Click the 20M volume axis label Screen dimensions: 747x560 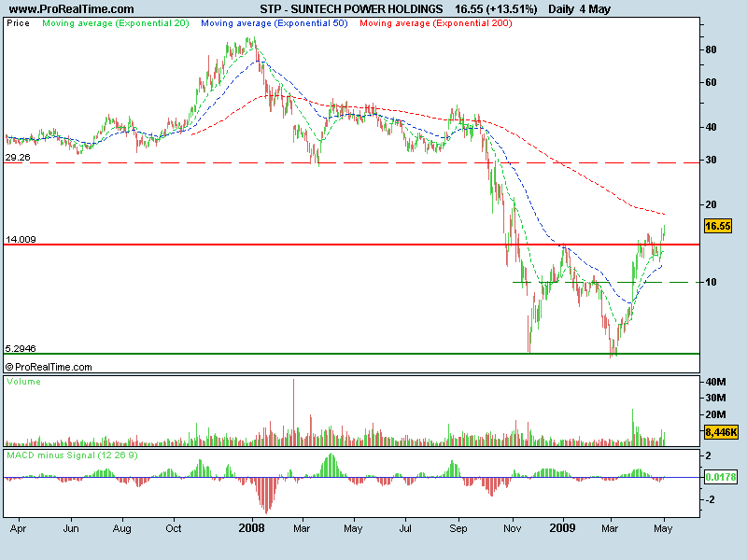click(715, 414)
